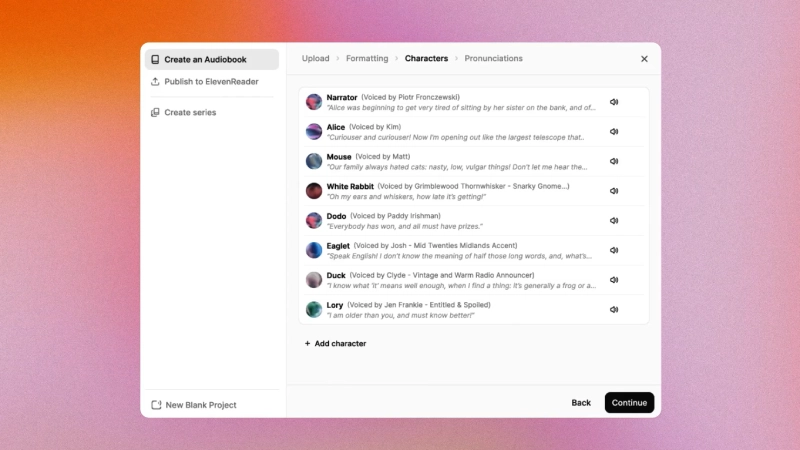Preview Alice's voice with speaker icon
The height and width of the screenshot is (450, 800).
[614, 132]
